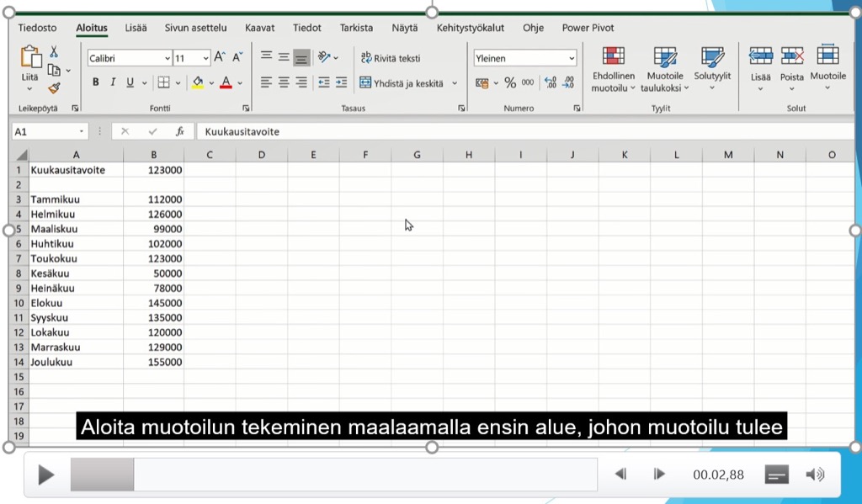
Task: Click the borders icon
Action: 164,82
